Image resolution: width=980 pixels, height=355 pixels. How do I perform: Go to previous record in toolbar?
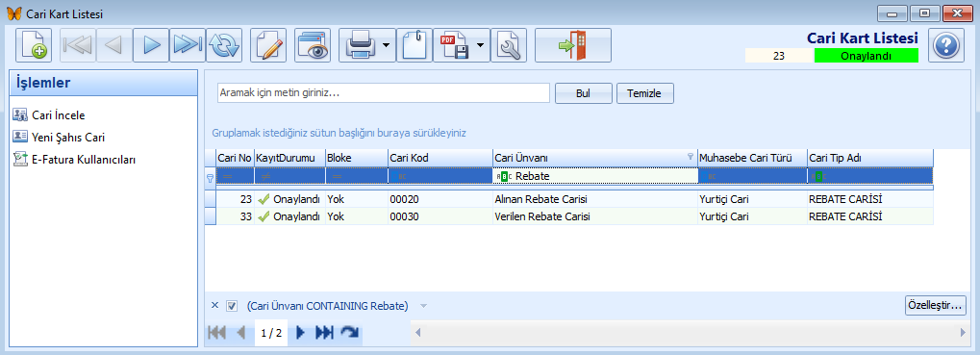pyautogui.click(x=114, y=45)
